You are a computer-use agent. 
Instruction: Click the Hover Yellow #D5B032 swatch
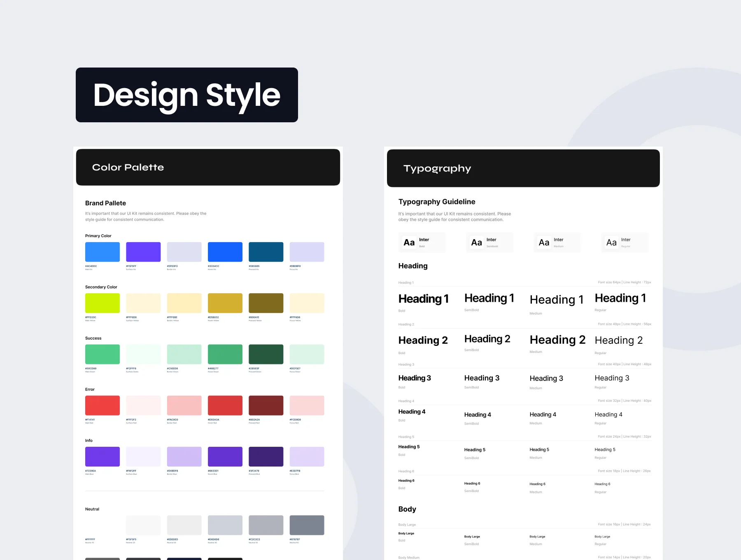tap(225, 303)
